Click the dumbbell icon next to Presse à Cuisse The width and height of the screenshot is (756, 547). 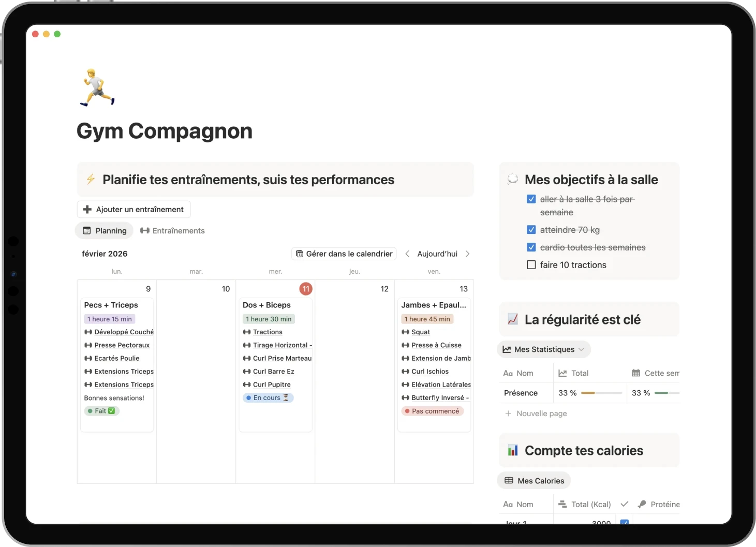click(405, 345)
